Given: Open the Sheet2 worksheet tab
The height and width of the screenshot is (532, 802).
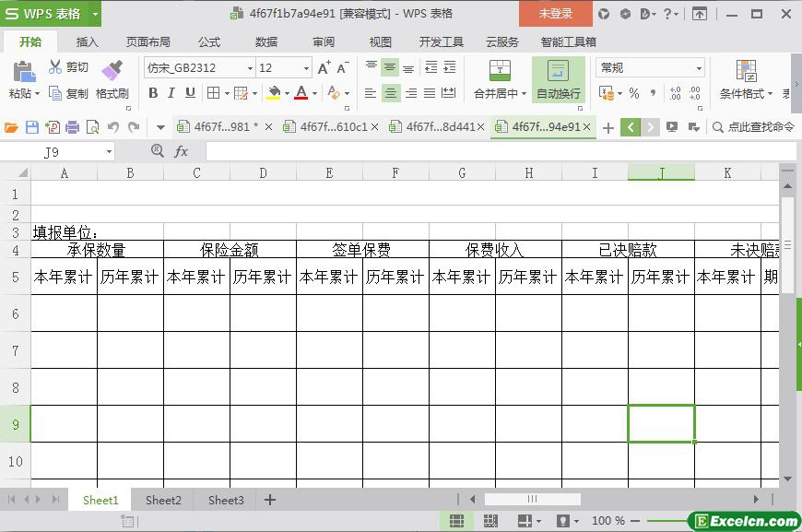Looking at the screenshot, I should click(x=163, y=500).
